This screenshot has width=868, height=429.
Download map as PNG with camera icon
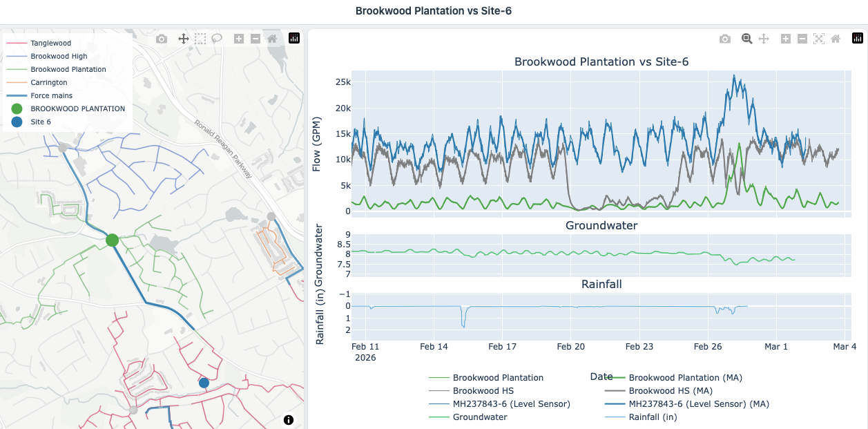(x=162, y=39)
